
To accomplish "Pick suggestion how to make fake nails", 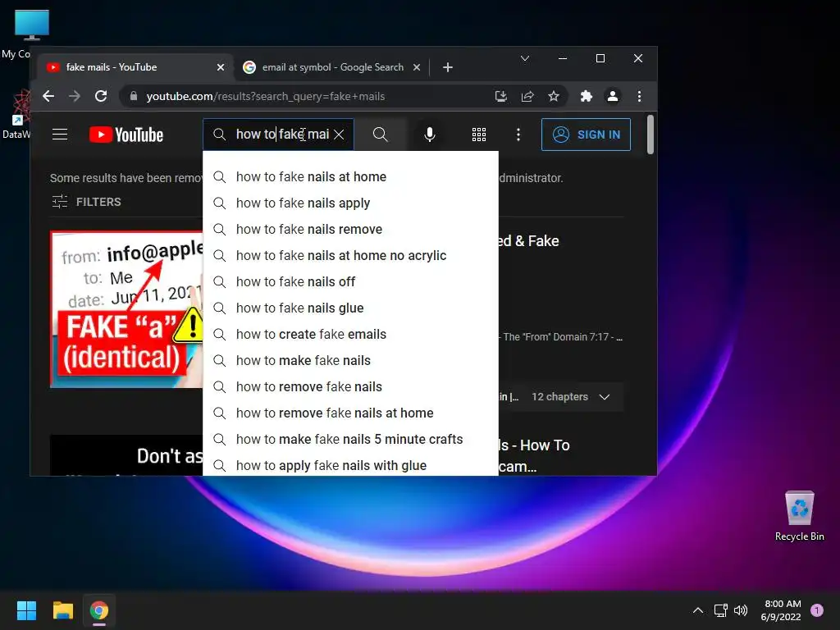I will (350, 361).
